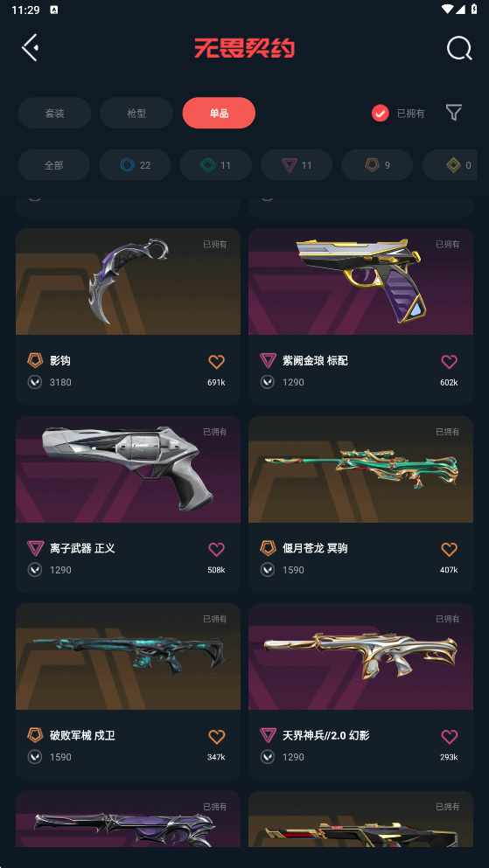Open the funnel filter options
489x868 pixels.
coord(453,113)
